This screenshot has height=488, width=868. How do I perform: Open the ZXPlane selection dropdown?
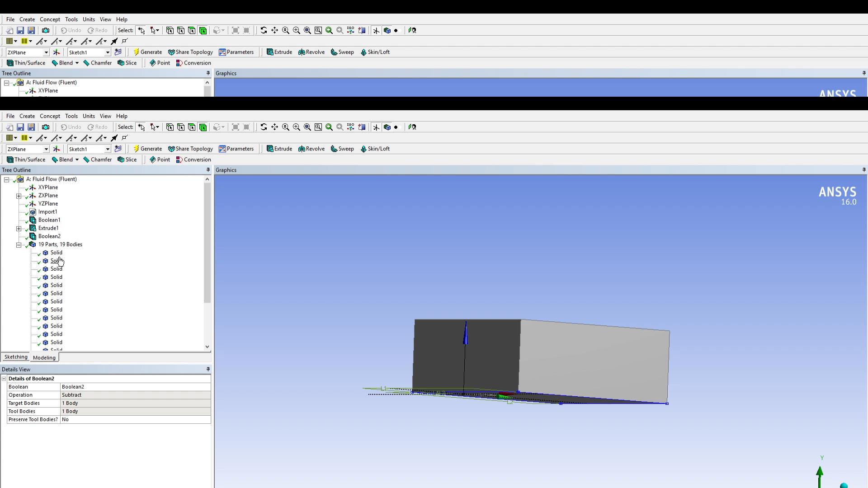point(46,149)
